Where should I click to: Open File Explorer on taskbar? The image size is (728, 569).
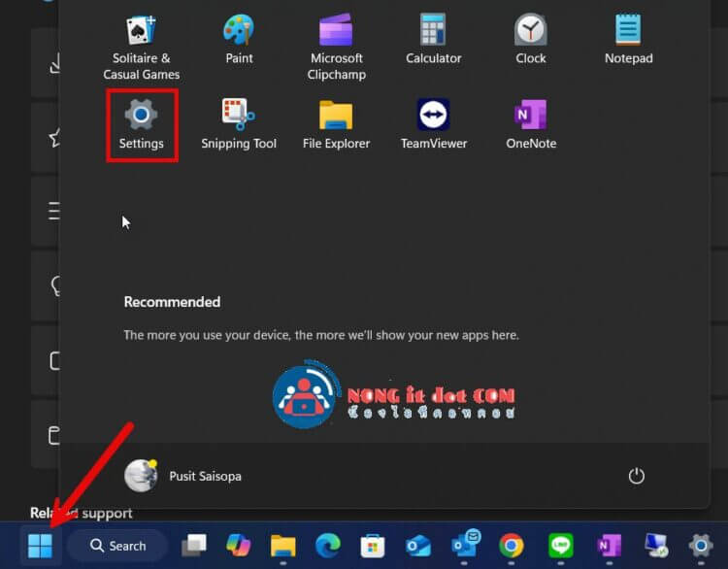[x=283, y=546]
